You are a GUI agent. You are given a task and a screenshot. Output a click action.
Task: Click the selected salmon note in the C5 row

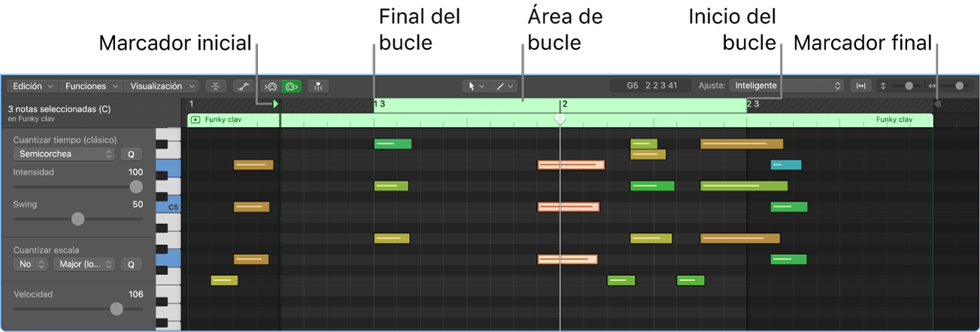pyautogui.click(x=569, y=207)
